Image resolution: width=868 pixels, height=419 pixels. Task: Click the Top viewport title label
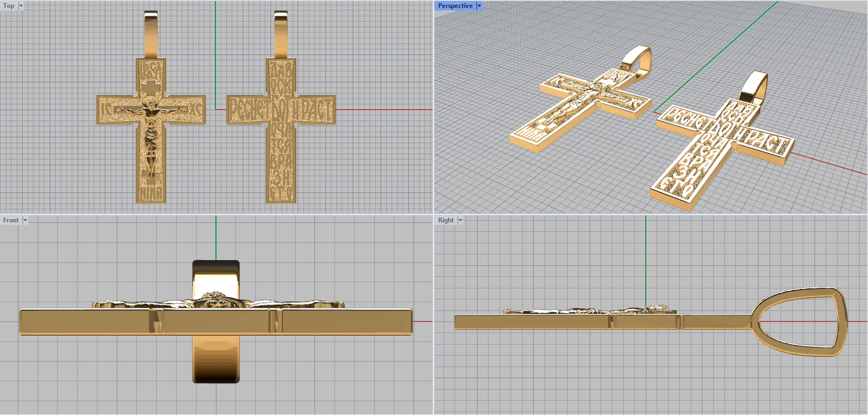pyautogui.click(x=9, y=6)
